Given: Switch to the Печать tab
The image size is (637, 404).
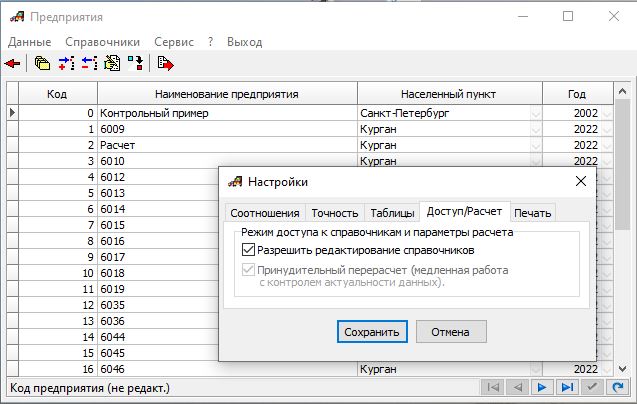Looking at the screenshot, I should pos(532,213).
